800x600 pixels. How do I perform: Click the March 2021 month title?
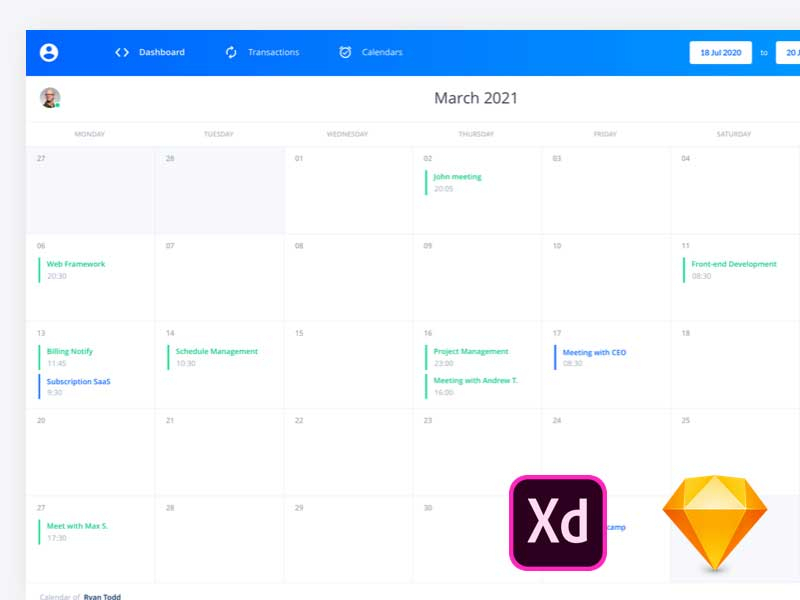pyautogui.click(x=476, y=98)
